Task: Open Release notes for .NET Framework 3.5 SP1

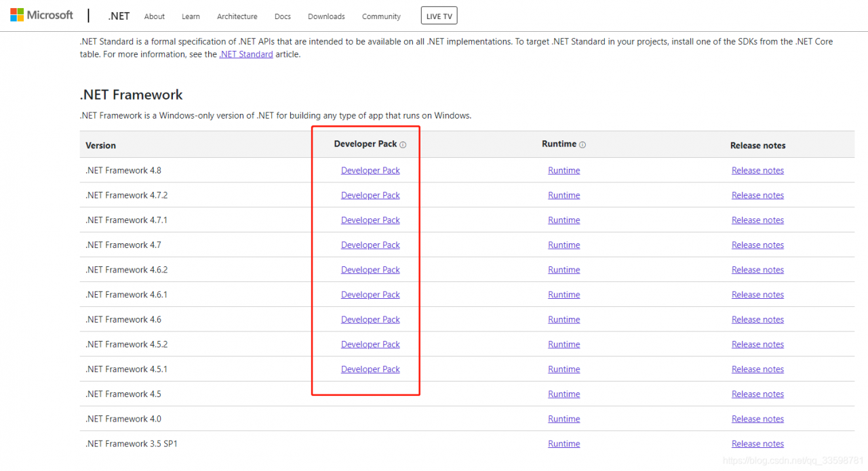Action: tap(757, 444)
